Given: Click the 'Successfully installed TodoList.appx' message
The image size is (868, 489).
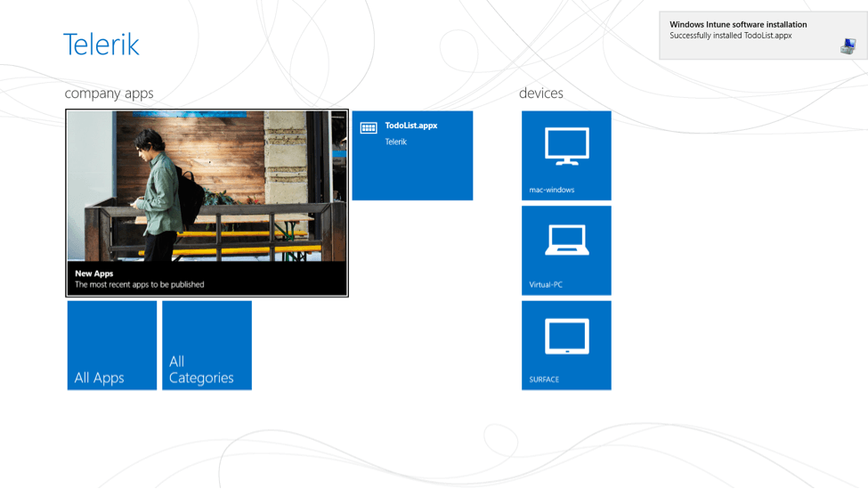Looking at the screenshot, I should point(730,37).
